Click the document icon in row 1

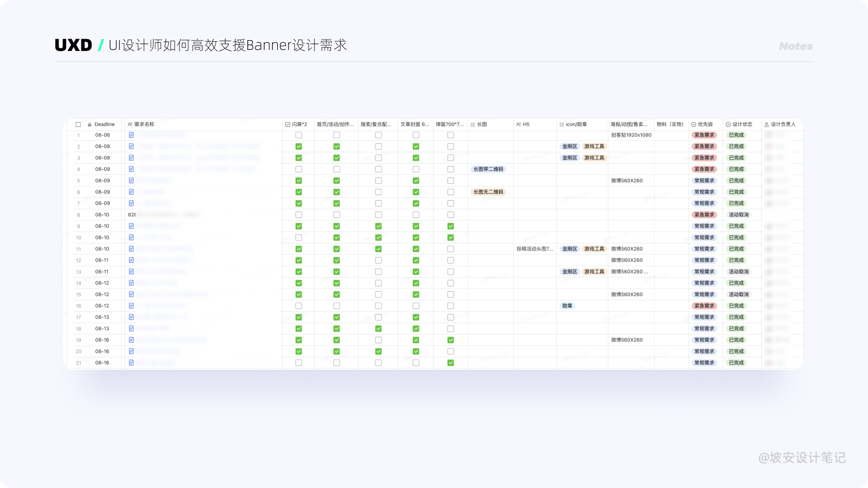pyautogui.click(x=131, y=135)
